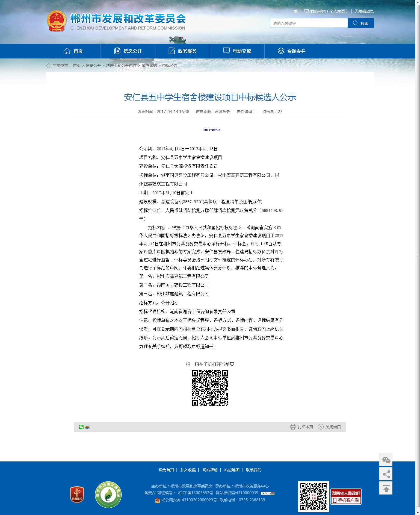Click the printer icon

[293, 427]
